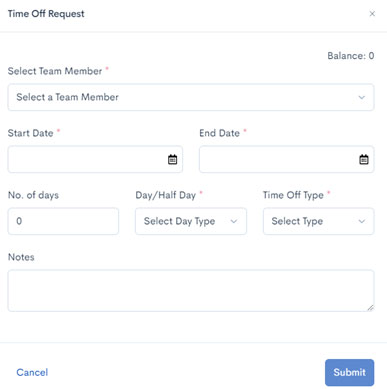Viewport: 387px width, 389px height.
Task: Click into the No. of days field
Action: (x=63, y=221)
